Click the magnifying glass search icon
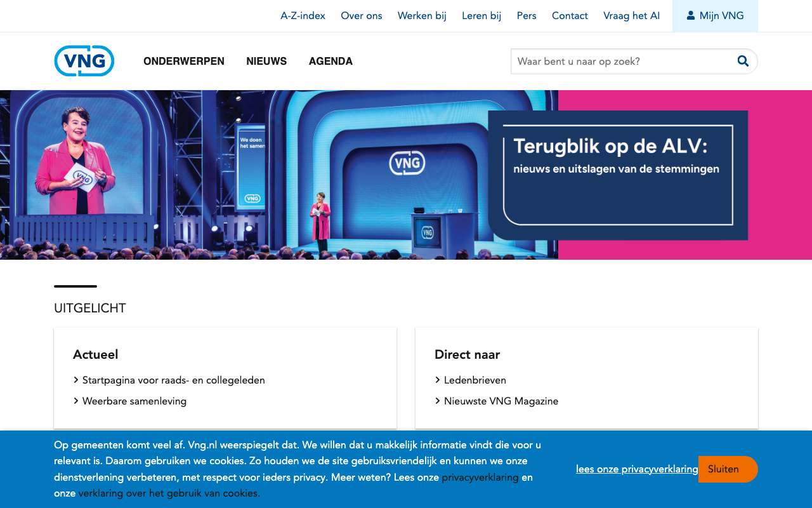 tap(743, 61)
